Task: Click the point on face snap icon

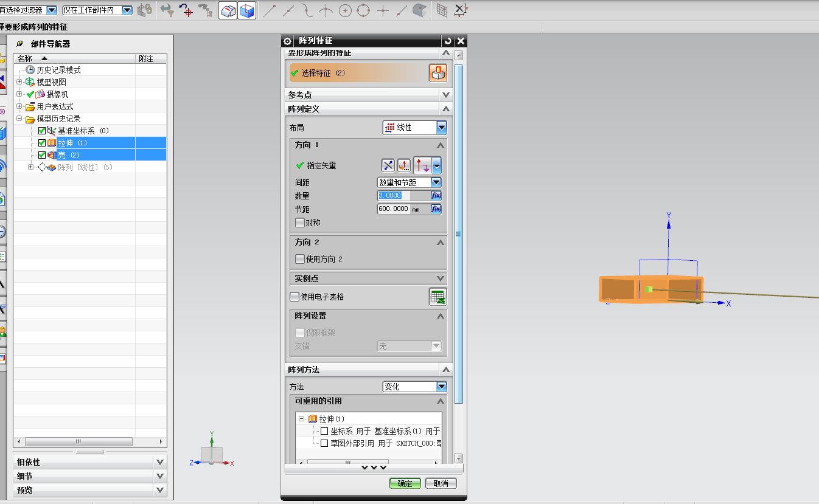Action: (x=419, y=10)
